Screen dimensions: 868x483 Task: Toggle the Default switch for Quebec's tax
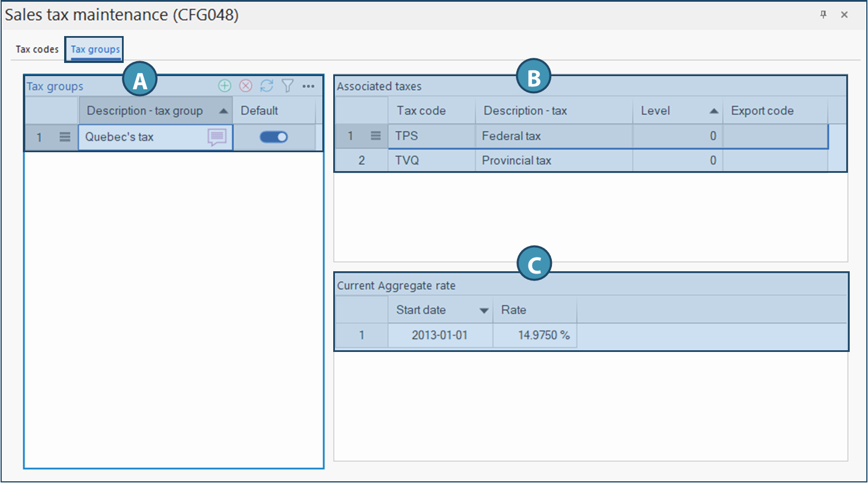pyautogui.click(x=274, y=137)
